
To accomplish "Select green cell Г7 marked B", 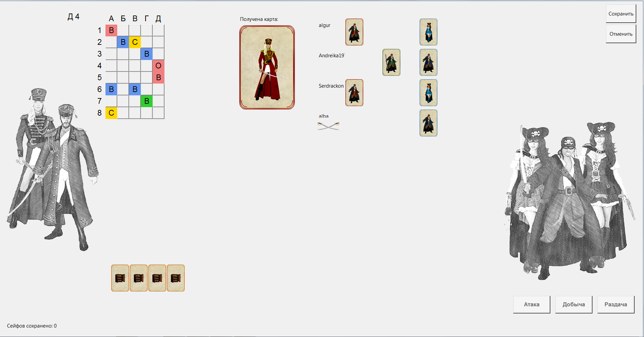I will (x=147, y=101).
